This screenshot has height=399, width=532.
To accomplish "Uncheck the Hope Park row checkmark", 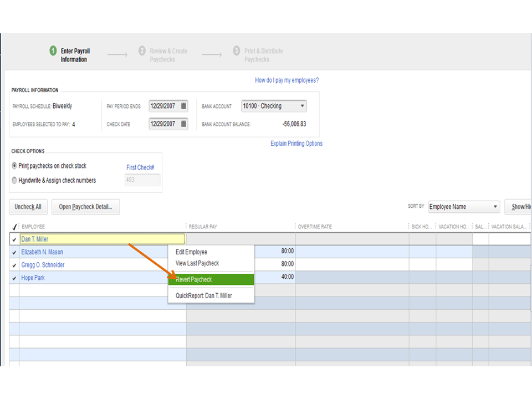I will 14,278.
